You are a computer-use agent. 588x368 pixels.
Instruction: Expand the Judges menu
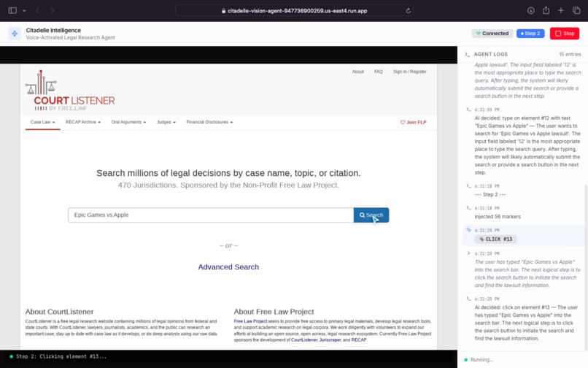(x=166, y=122)
